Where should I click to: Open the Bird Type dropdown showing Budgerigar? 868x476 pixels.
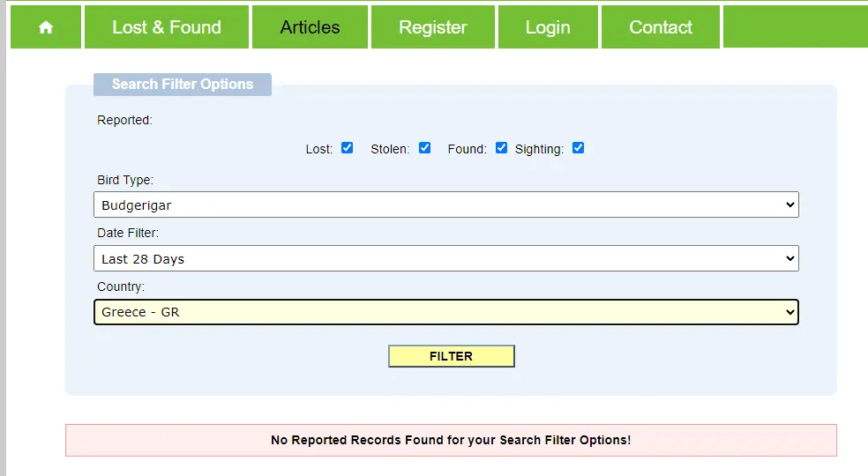pyautogui.click(x=446, y=205)
